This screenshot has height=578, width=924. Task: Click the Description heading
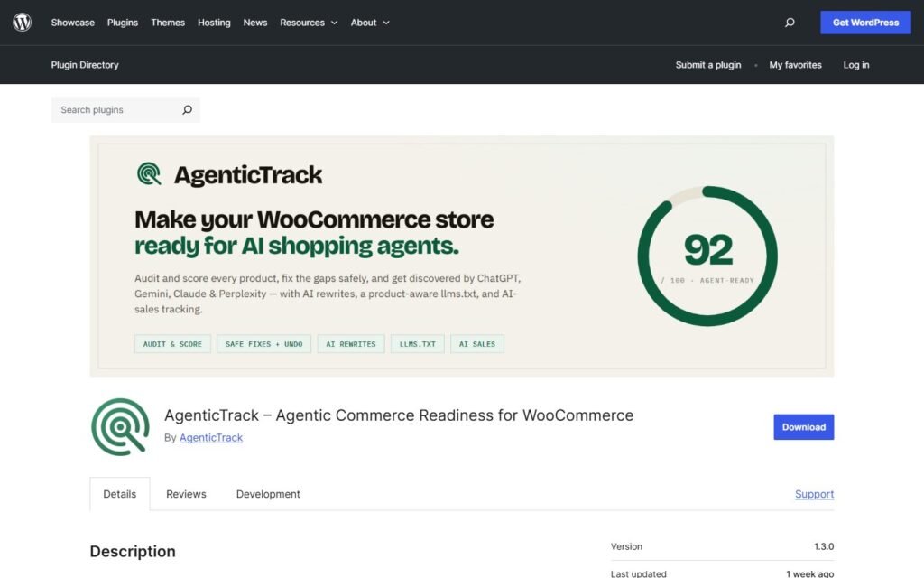tap(133, 552)
